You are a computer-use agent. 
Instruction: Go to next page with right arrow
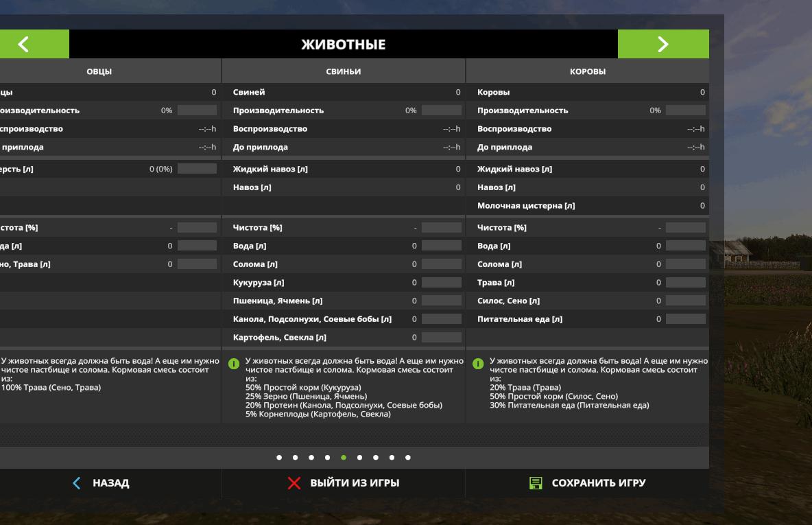662,45
